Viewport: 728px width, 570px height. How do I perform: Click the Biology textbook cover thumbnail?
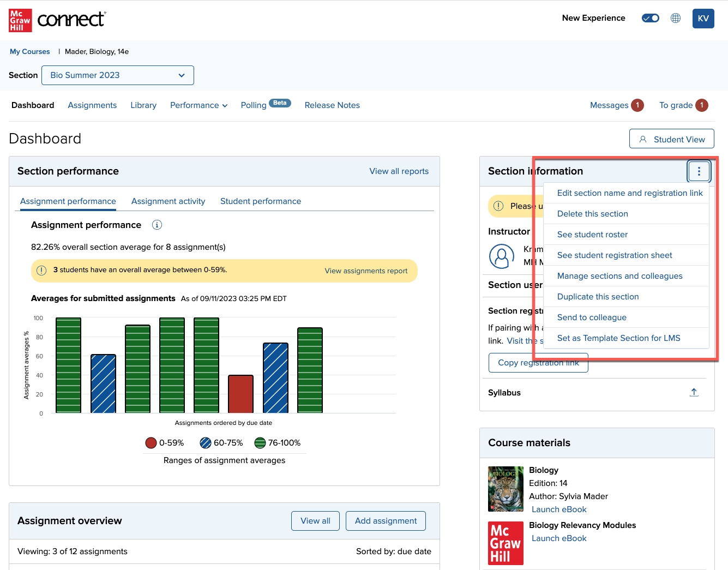(x=506, y=489)
